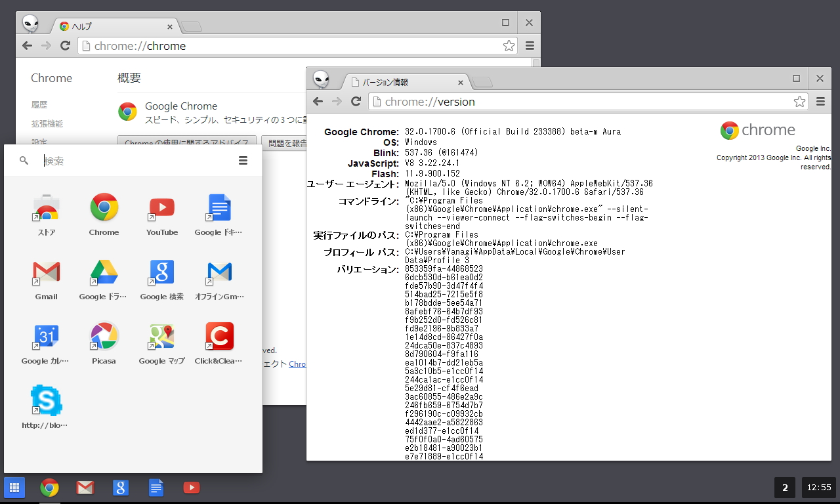This screenshot has width=840, height=504.
Task: Open Chrome menu in the version window
Action: click(x=820, y=102)
